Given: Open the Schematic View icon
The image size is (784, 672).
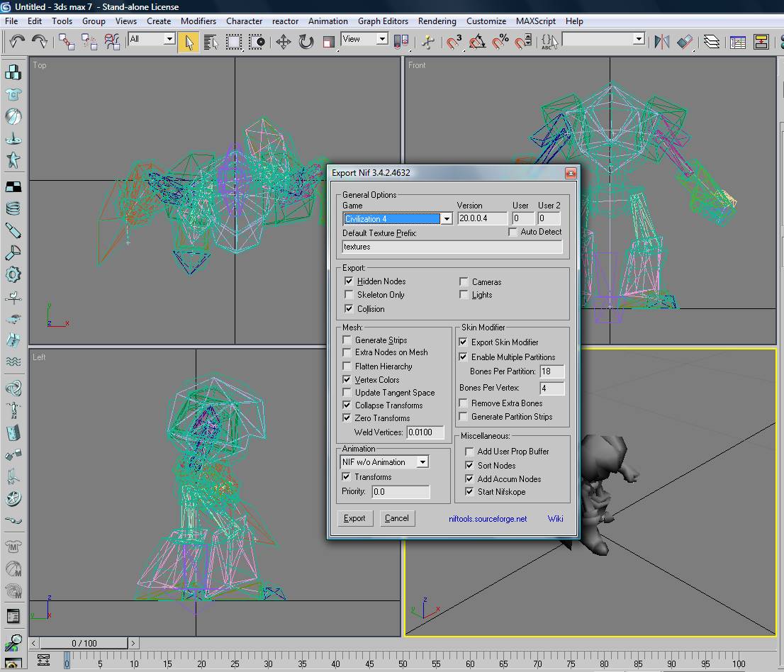Looking at the screenshot, I should coord(761,42).
